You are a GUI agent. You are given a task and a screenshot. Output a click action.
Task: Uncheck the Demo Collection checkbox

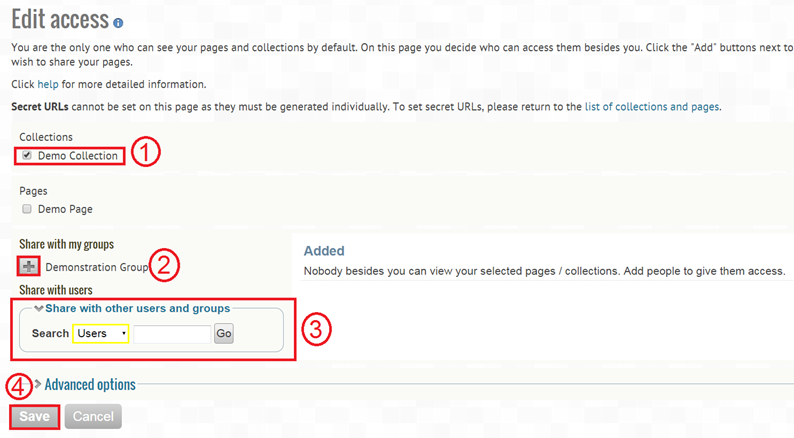[27, 155]
